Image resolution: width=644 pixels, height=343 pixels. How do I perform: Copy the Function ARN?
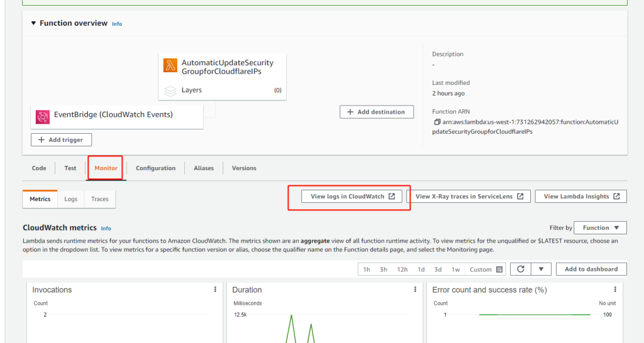pos(437,122)
